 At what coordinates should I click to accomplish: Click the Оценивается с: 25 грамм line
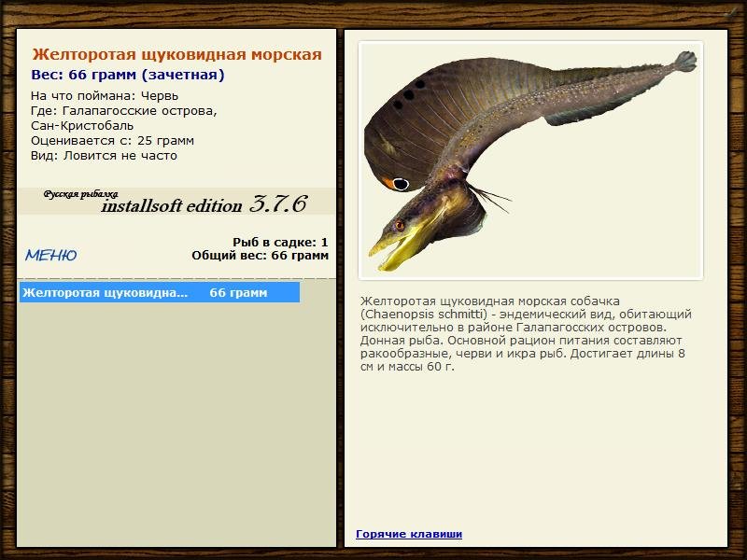112,141
